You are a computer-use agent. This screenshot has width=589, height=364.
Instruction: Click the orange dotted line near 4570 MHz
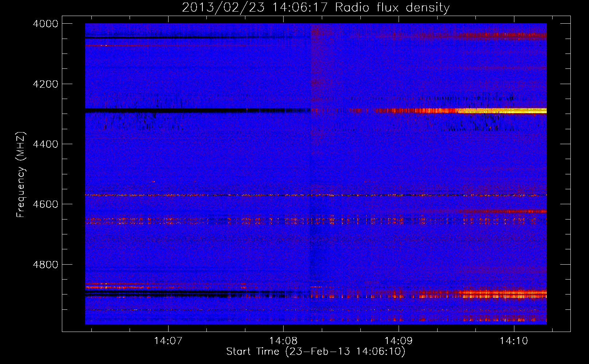316,195
